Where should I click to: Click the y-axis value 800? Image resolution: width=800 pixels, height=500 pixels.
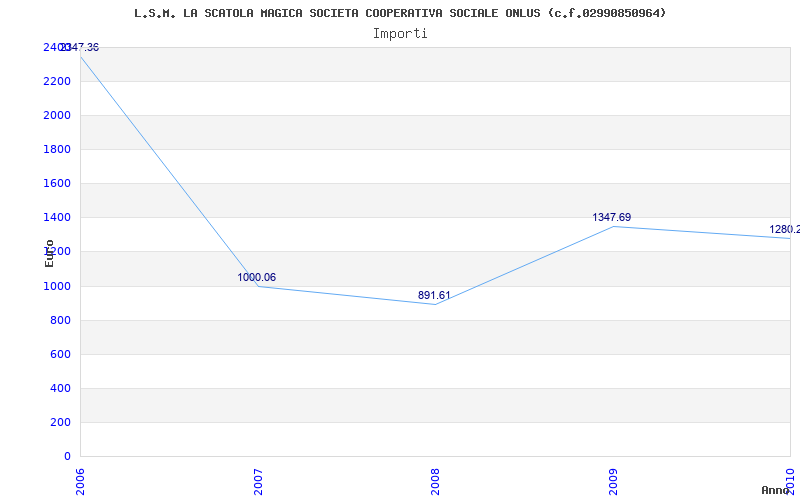point(60,320)
